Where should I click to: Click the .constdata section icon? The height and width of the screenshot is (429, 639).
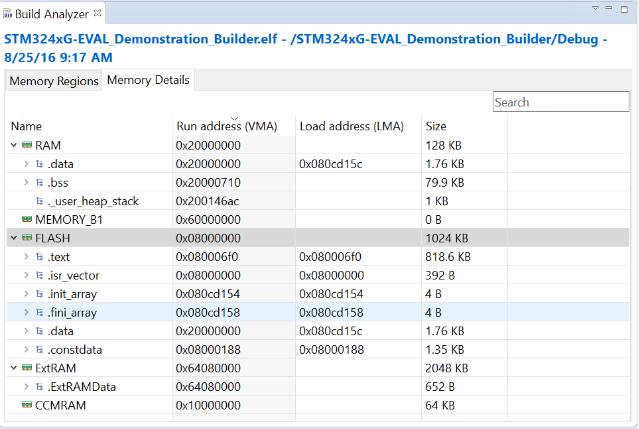(x=40, y=350)
